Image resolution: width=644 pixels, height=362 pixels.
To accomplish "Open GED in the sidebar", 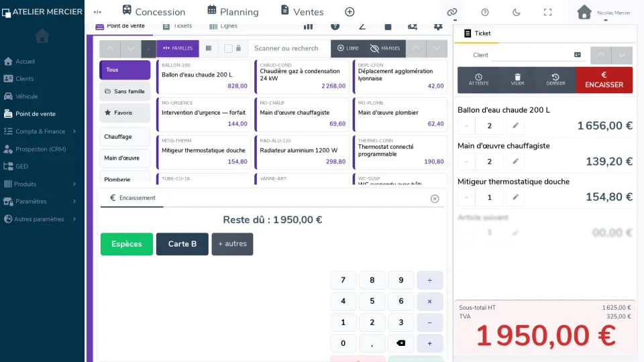I will (21, 166).
